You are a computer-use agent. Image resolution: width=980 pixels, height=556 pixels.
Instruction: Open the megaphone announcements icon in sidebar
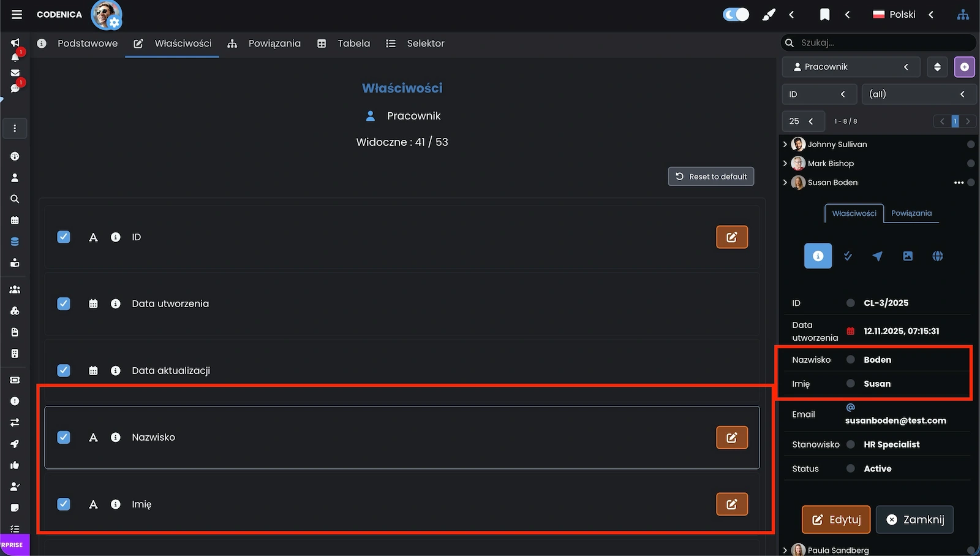(x=15, y=42)
